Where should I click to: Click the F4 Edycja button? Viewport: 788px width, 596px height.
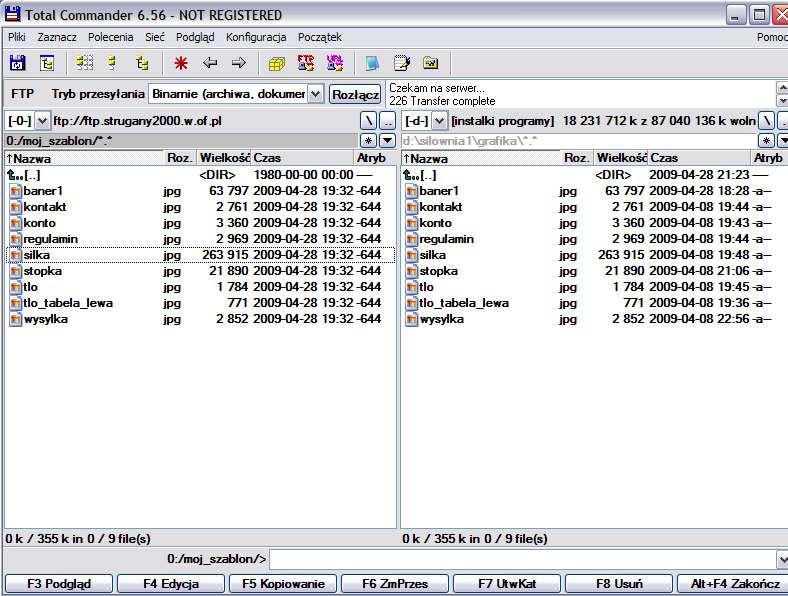click(171, 584)
